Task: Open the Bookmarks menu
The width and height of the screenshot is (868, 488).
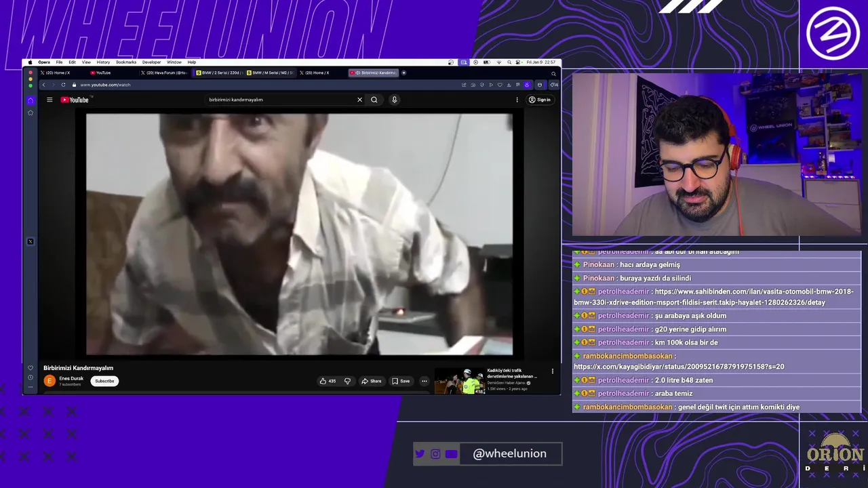Action: [126, 62]
